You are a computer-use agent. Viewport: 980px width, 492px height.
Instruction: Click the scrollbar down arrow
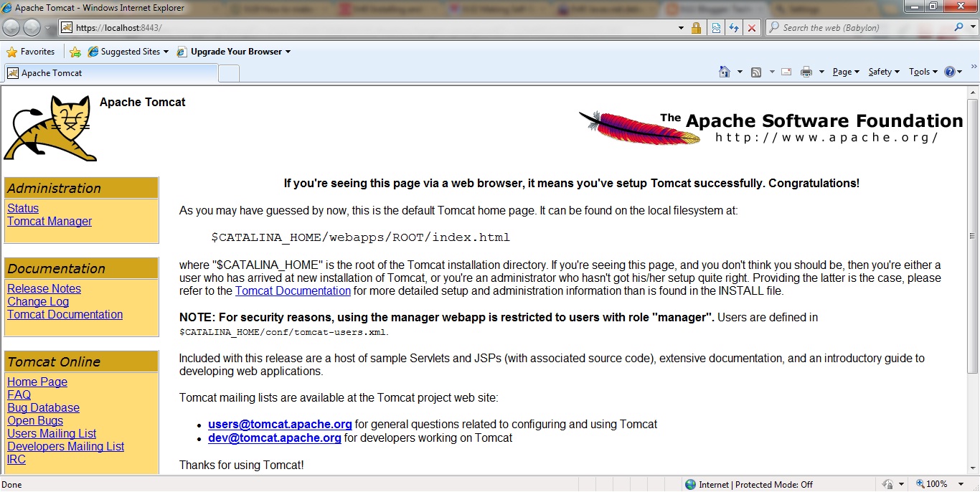(x=973, y=467)
